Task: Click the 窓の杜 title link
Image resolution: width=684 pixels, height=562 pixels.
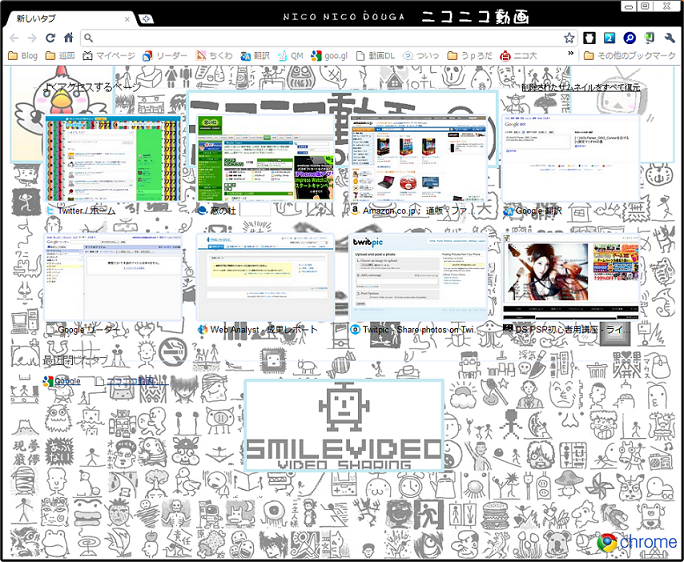Action: pos(223,211)
